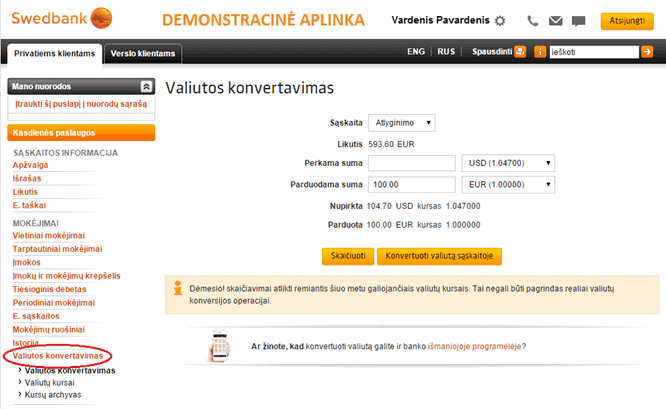Screen dimensions: 666x409
Task: Switch to Verslo klientams tab
Action: pos(143,54)
